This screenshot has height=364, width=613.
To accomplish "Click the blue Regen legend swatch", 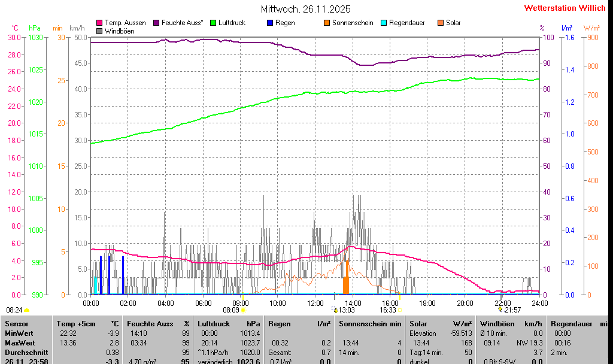I will tap(270, 23).
